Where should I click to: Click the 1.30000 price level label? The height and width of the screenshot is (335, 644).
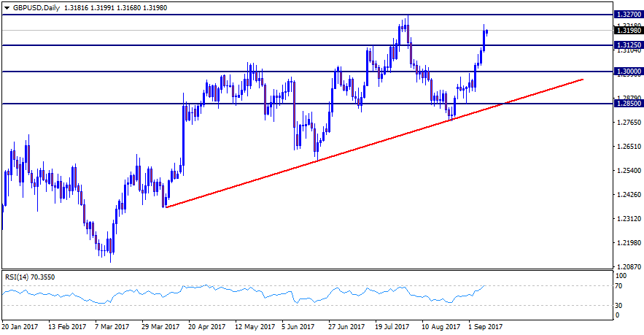[x=627, y=72]
